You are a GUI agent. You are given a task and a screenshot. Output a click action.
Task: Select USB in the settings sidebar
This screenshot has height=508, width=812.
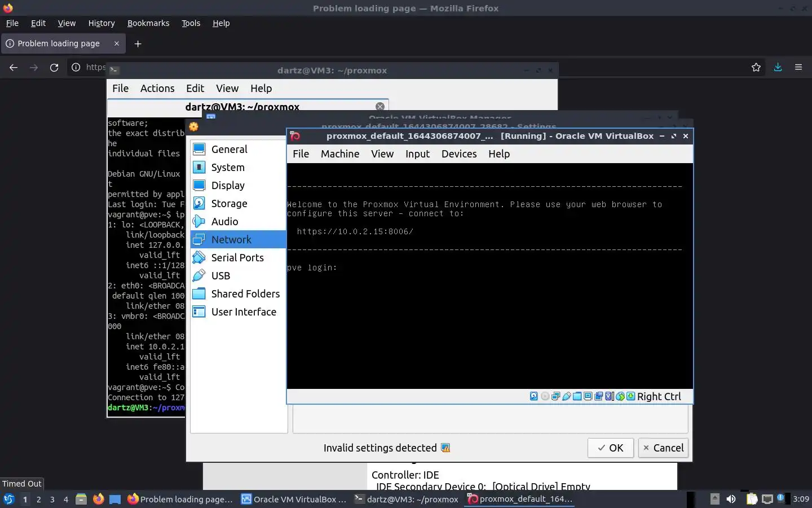pos(239,275)
